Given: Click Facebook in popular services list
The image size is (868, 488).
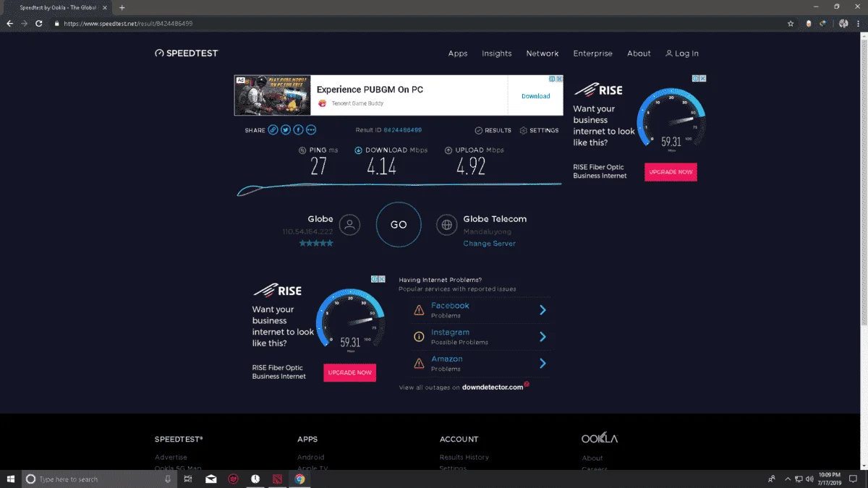Looking at the screenshot, I should [450, 306].
